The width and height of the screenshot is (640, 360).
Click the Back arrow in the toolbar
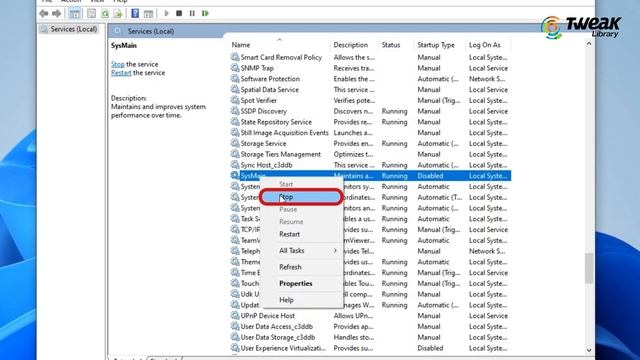[44, 13]
